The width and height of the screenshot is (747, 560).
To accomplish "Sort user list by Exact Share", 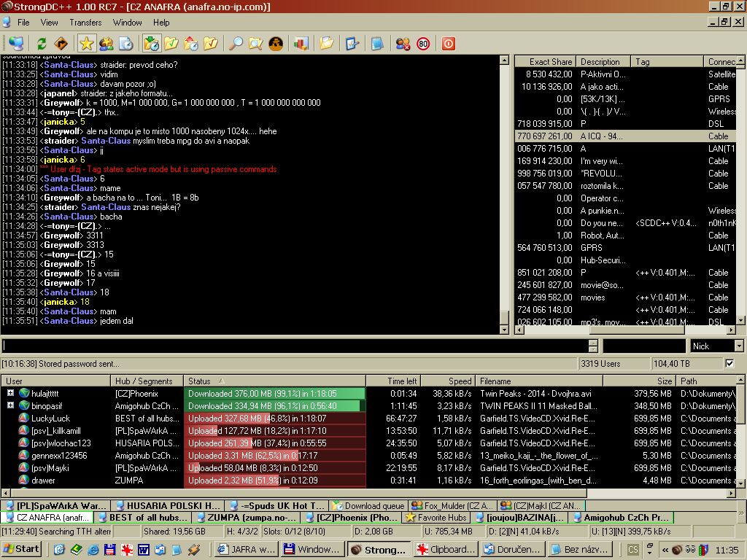I will click(545, 61).
